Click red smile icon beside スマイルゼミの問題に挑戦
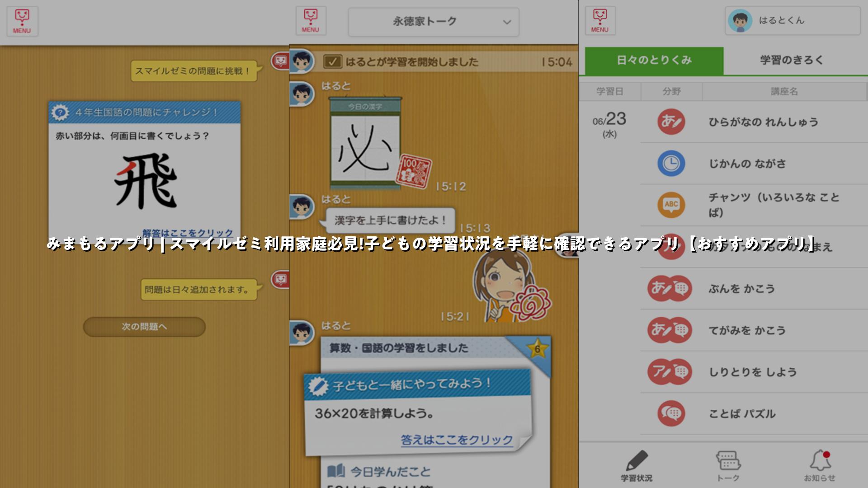The height and width of the screenshot is (488, 868). click(280, 61)
